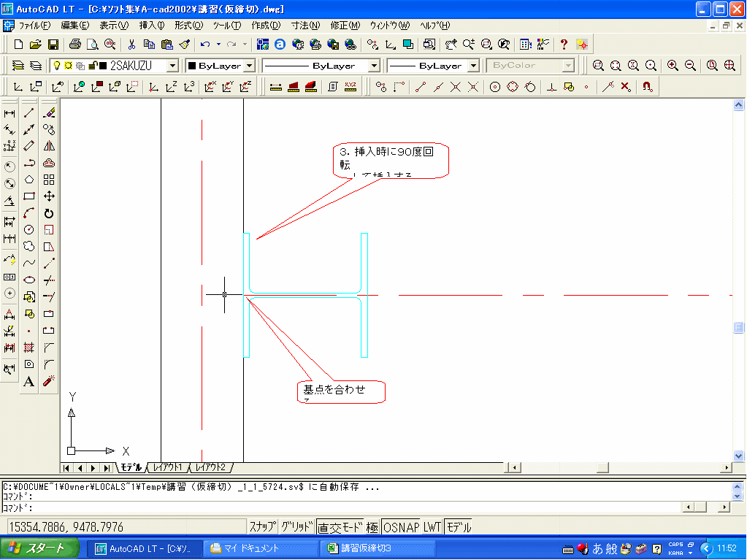Screen dimensions: 747x560
Task: Open the ByLayer lineweight dropdown
Action: [473, 66]
